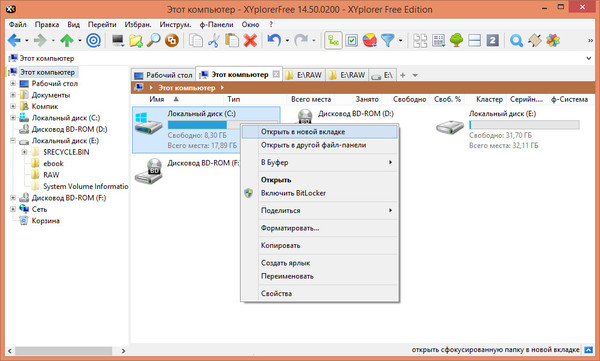Open the tab list dropdown arrow
The image size is (600, 361).
click(415, 75)
